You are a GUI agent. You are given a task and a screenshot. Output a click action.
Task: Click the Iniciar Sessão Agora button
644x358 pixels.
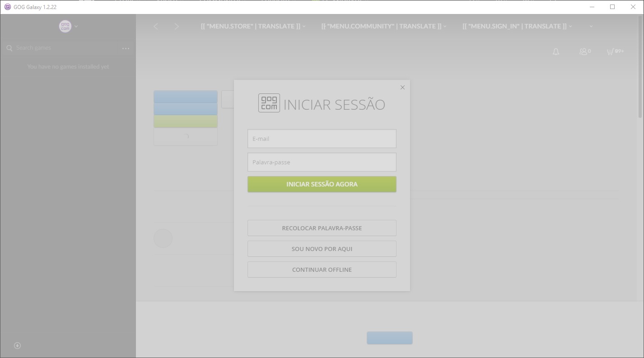coord(322,184)
